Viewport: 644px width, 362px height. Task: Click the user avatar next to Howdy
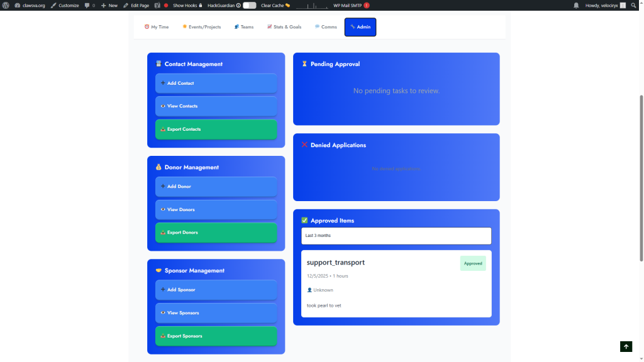pos(623,5)
